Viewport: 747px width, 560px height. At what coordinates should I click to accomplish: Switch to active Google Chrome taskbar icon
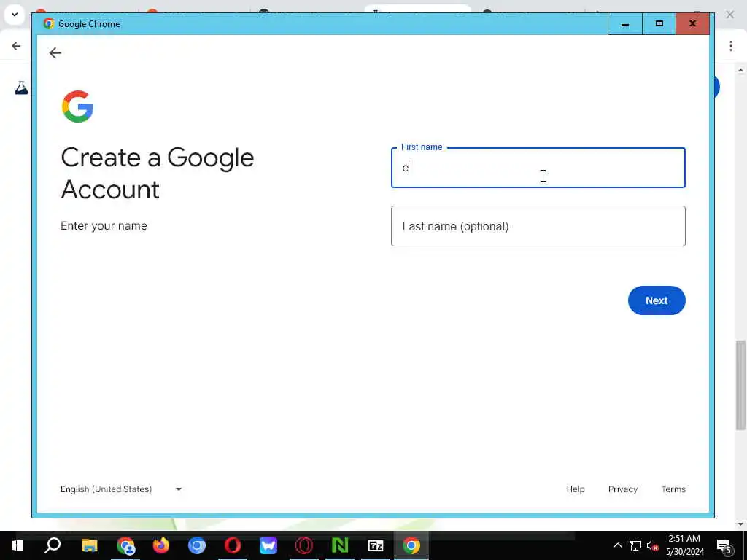tap(411, 545)
